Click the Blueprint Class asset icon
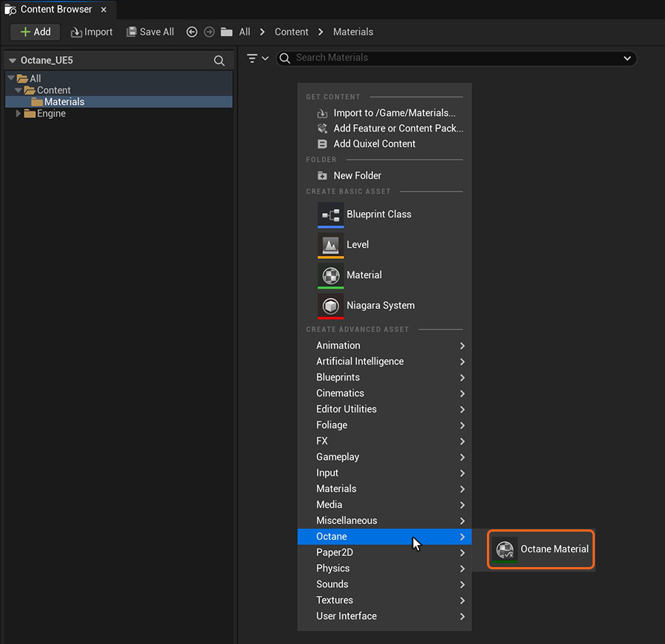The height and width of the screenshot is (644, 665). click(331, 215)
